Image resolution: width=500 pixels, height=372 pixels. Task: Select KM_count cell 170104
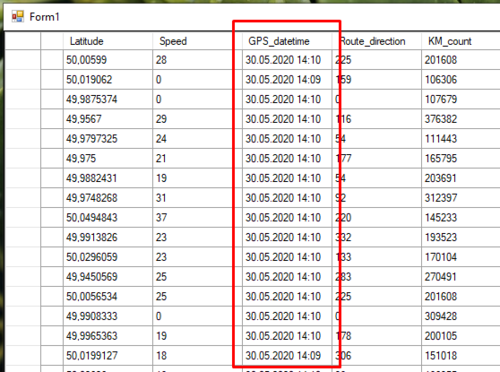tap(461, 257)
